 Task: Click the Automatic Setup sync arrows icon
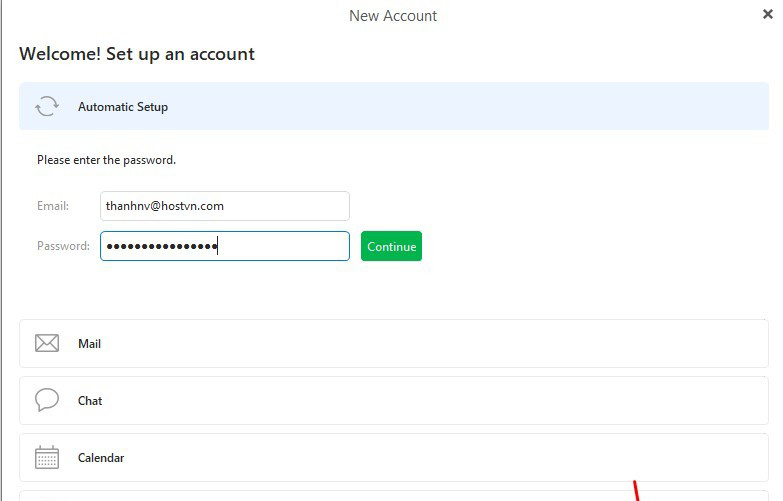tap(47, 106)
